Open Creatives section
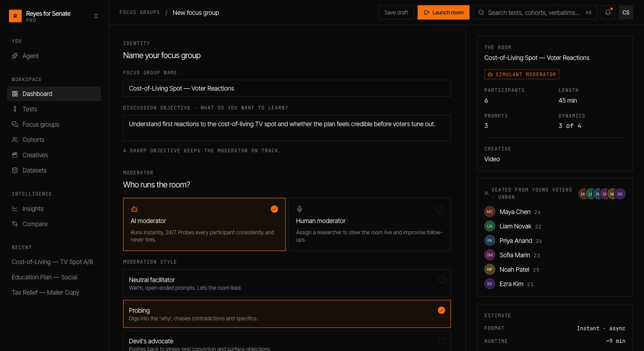644x351 pixels. (x=54, y=155)
